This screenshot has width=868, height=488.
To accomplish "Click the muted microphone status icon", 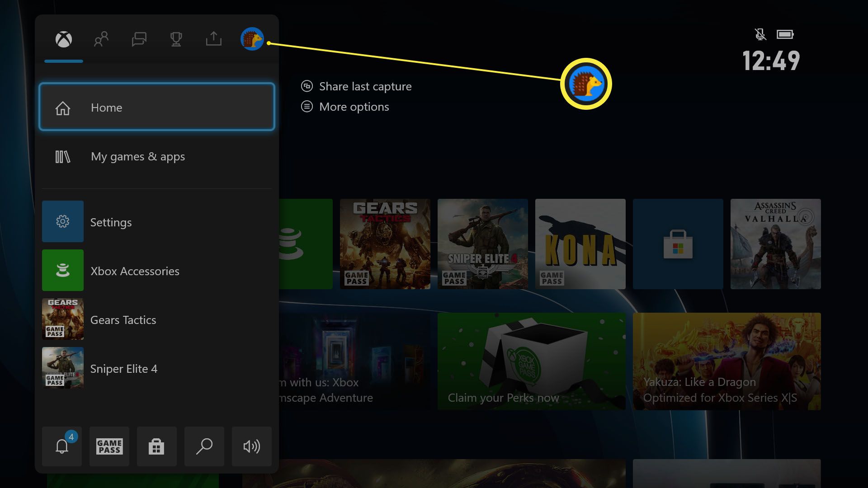I will (x=760, y=34).
